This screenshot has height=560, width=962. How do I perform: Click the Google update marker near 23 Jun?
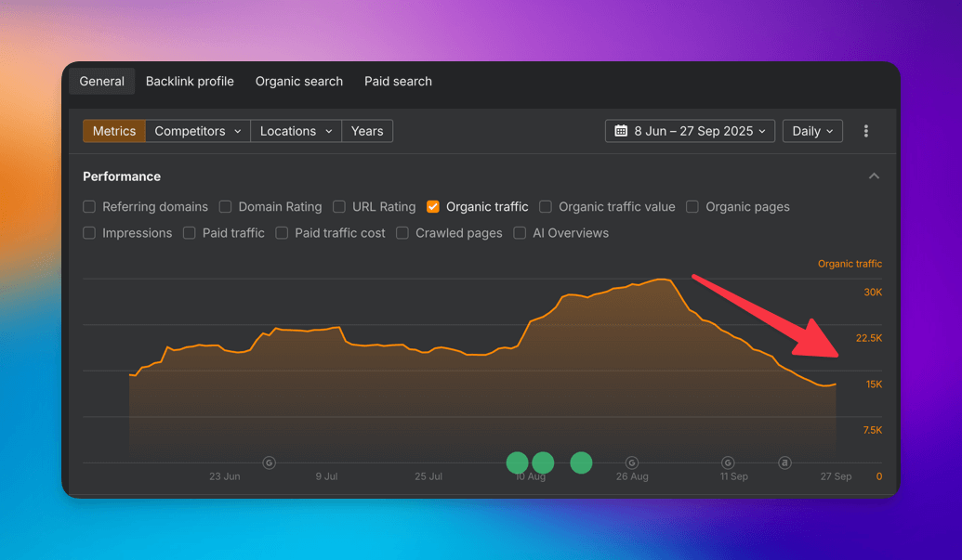click(x=270, y=463)
